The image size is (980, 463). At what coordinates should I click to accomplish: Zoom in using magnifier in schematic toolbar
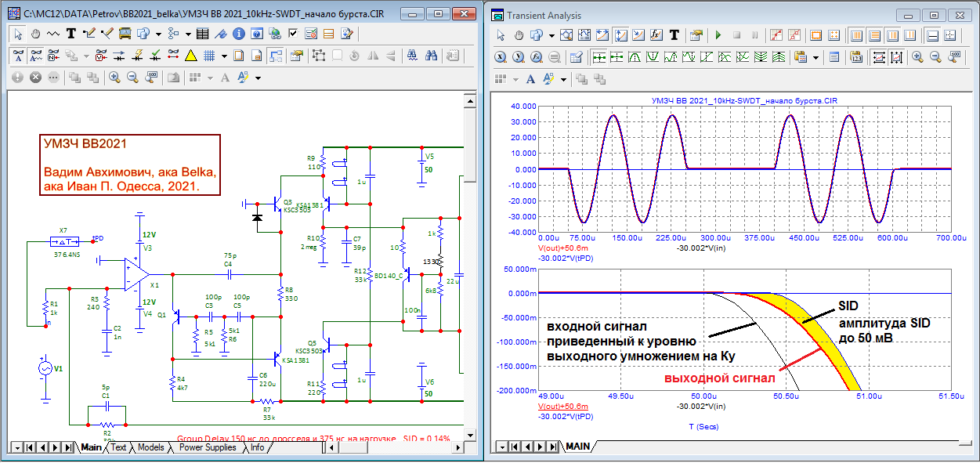click(x=114, y=78)
